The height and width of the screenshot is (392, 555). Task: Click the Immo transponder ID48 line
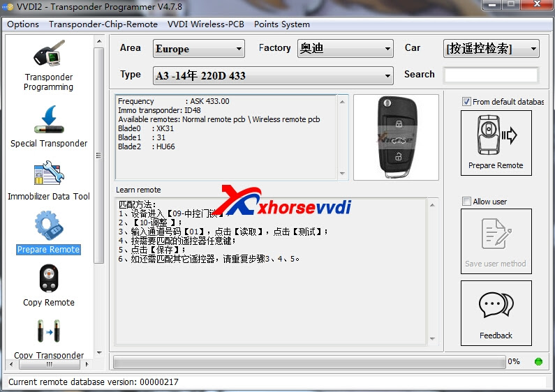160,110
